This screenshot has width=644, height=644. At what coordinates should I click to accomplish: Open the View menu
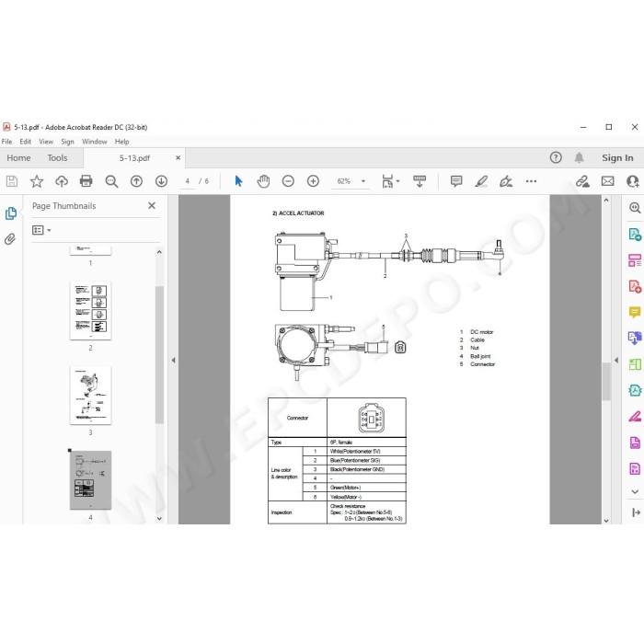pyautogui.click(x=46, y=142)
